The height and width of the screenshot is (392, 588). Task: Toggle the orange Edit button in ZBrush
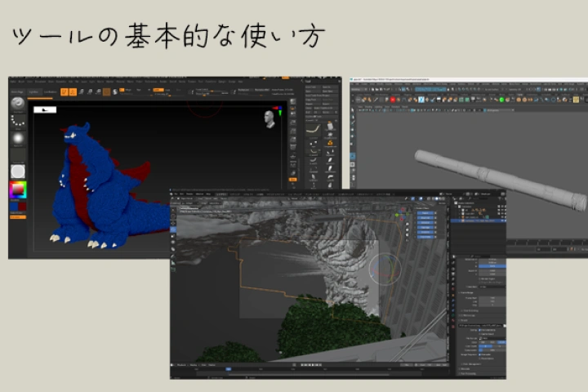65,92
